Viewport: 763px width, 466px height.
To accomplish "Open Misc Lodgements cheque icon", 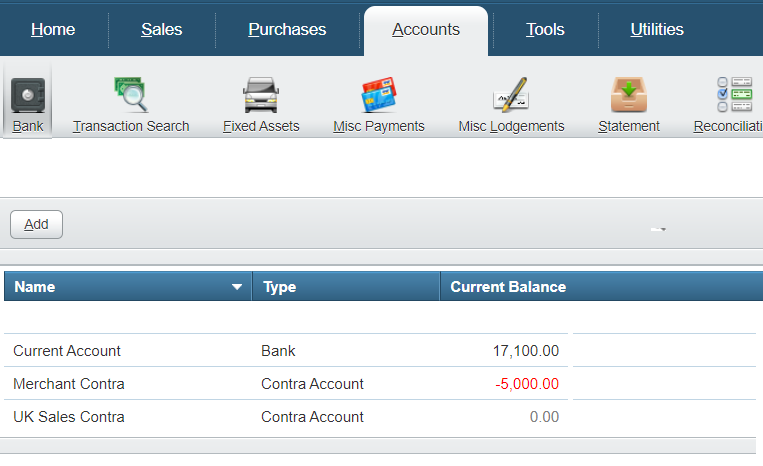I will 511,97.
